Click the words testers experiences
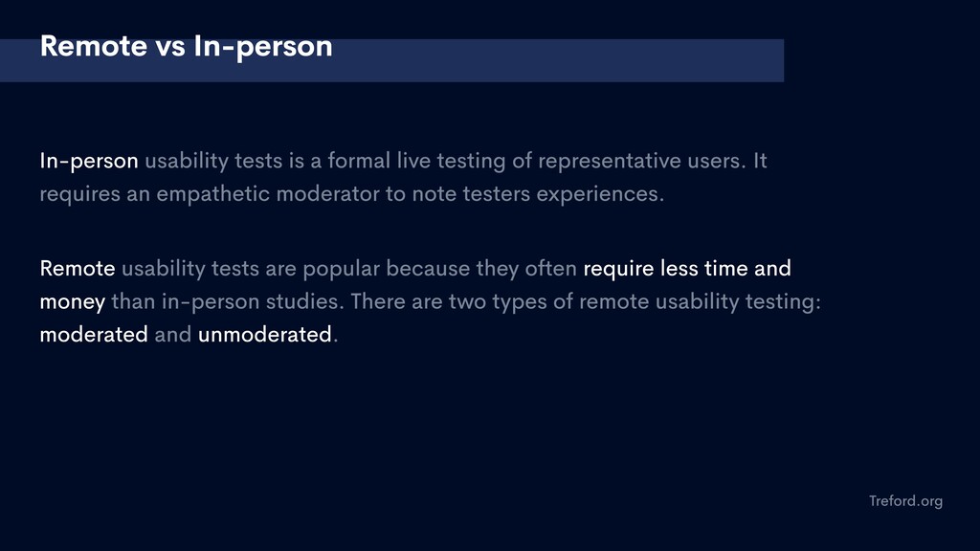The width and height of the screenshot is (980, 551). click(x=563, y=193)
